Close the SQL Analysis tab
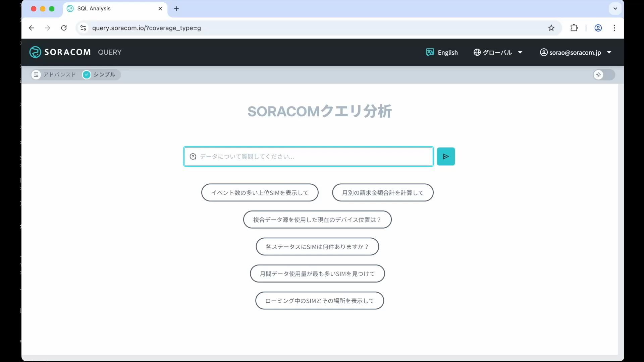 click(x=160, y=8)
